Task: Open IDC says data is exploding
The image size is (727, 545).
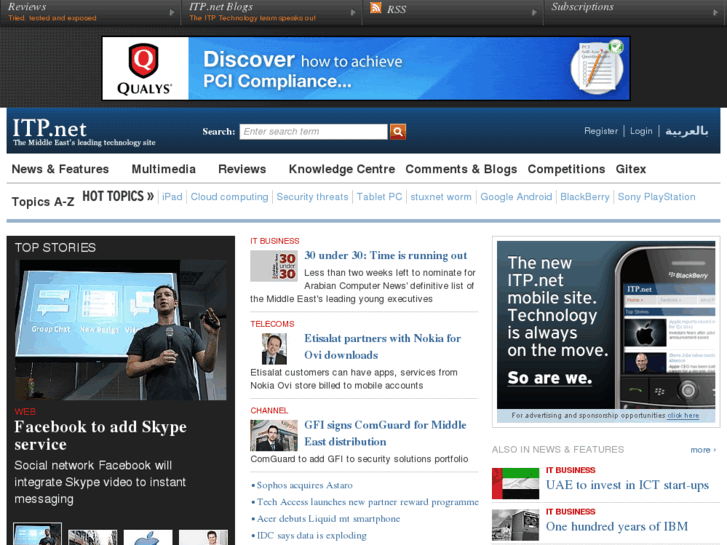Action: 312,535
